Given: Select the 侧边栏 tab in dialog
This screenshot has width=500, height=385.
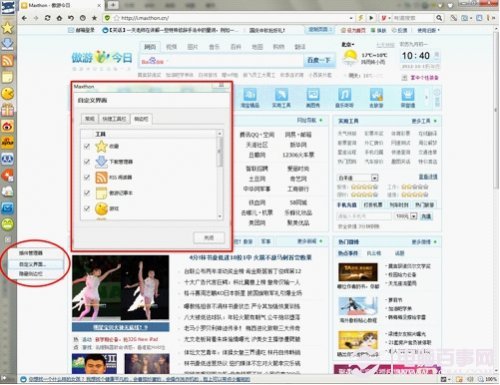Looking at the screenshot, I should click(x=141, y=119).
